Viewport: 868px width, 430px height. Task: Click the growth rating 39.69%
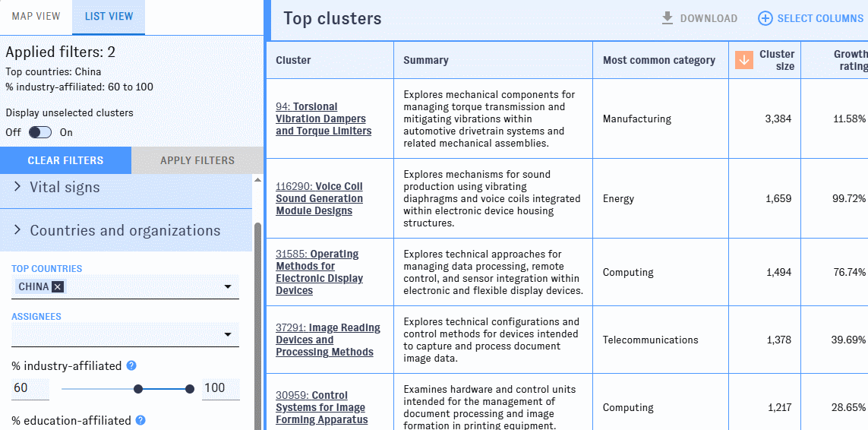[848, 340]
